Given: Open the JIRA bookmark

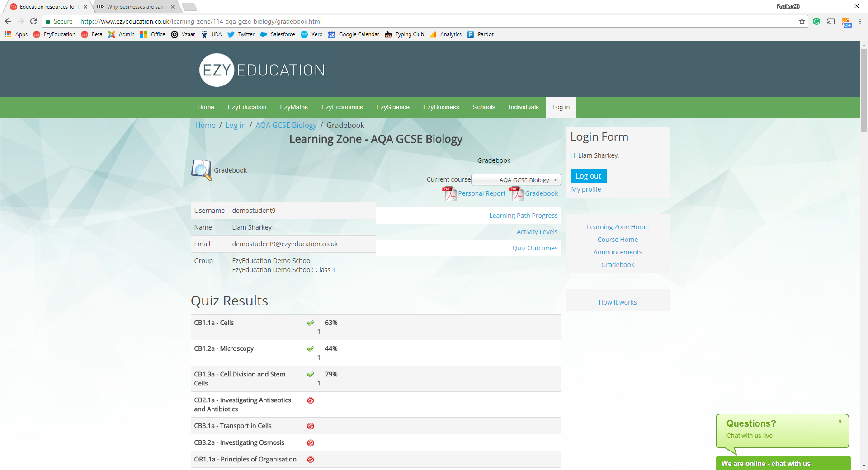Looking at the screenshot, I should (211, 34).
